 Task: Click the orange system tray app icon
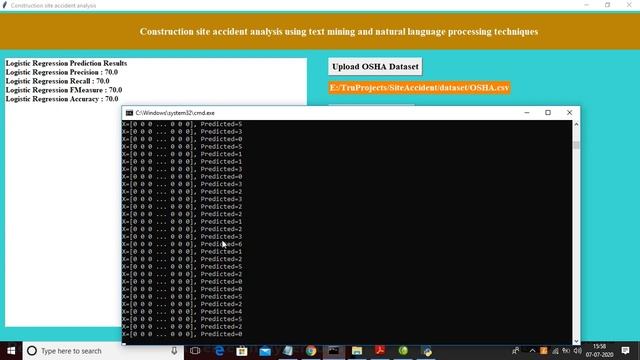(x=544, y=351)
